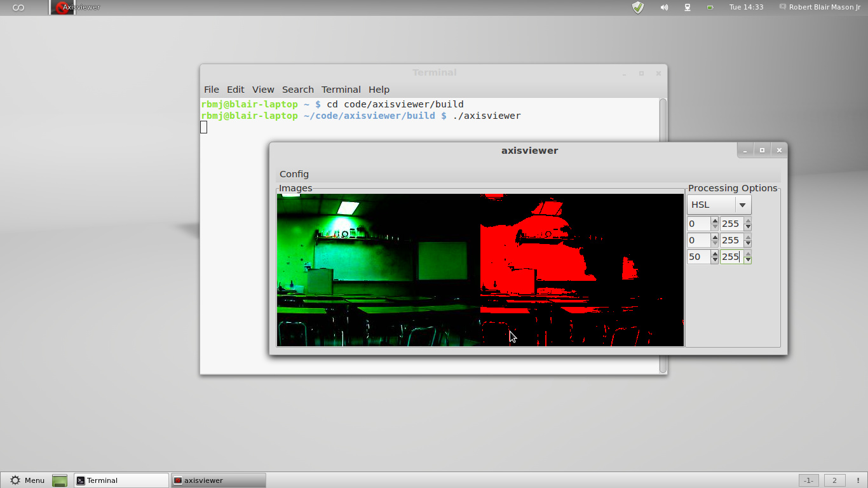The width and height of the screenshot is (868, 488).
Task: Click the exclamation notification icon on the taskbar
Action: click(x=858, y=480)
